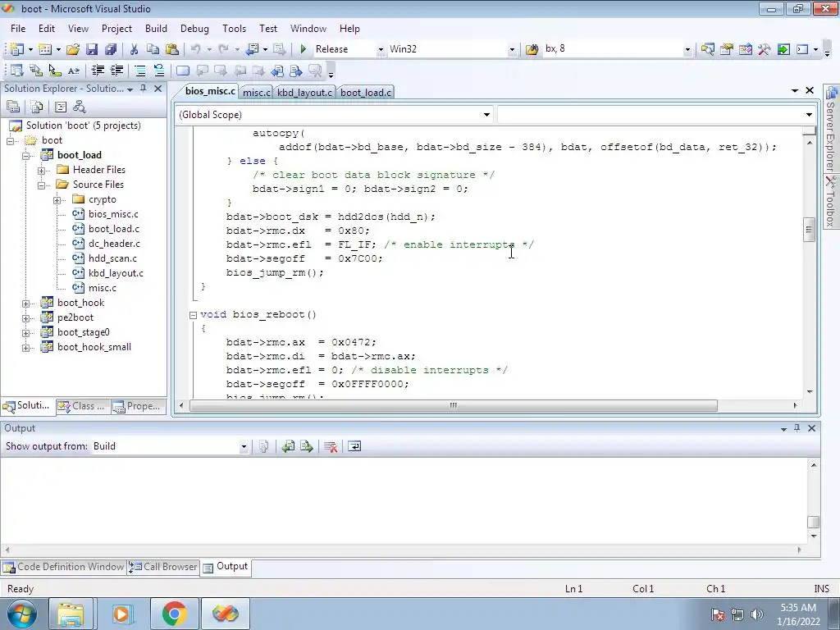Click the Paste clipboard icon

172,49
